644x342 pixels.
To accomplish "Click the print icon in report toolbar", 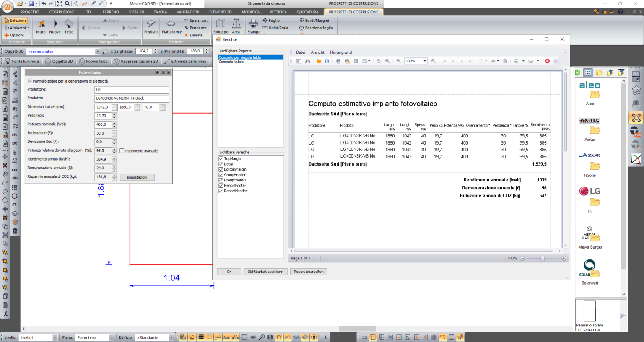I will 338,61.
